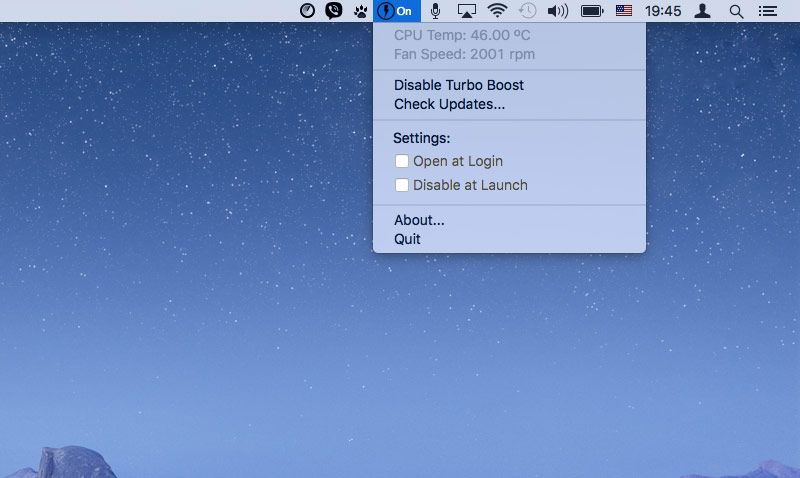Open the About... menu entry
This screenshot has width=800, height=478.
pos(419,220)
